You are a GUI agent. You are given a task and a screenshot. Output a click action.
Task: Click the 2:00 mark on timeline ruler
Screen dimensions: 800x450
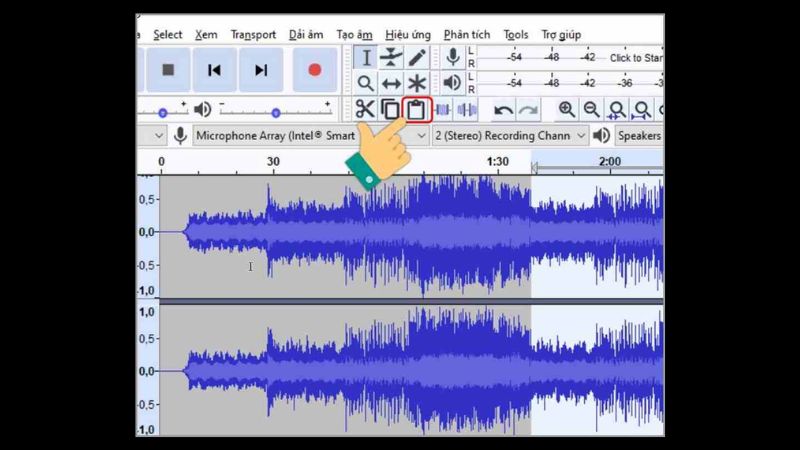point(610,162)
